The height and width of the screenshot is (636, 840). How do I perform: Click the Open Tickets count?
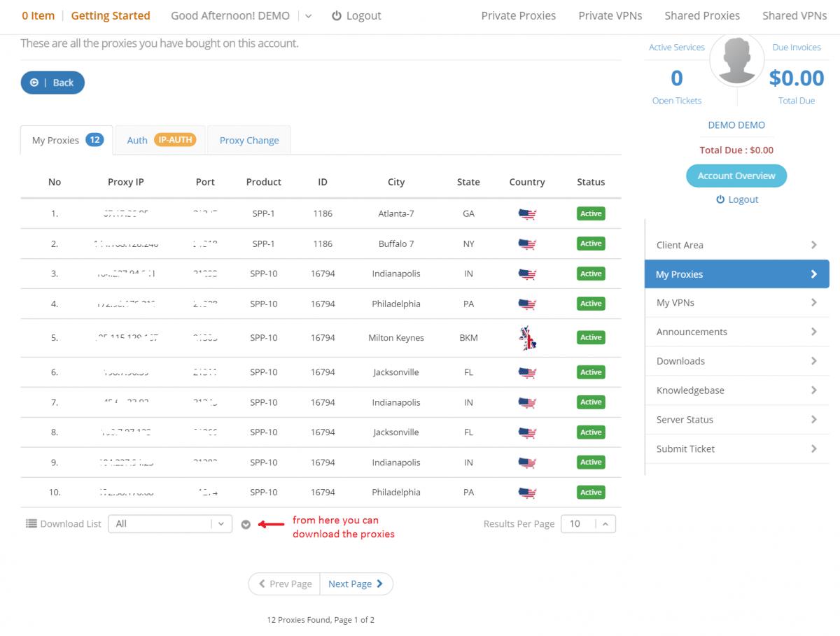tap(676, 78)
